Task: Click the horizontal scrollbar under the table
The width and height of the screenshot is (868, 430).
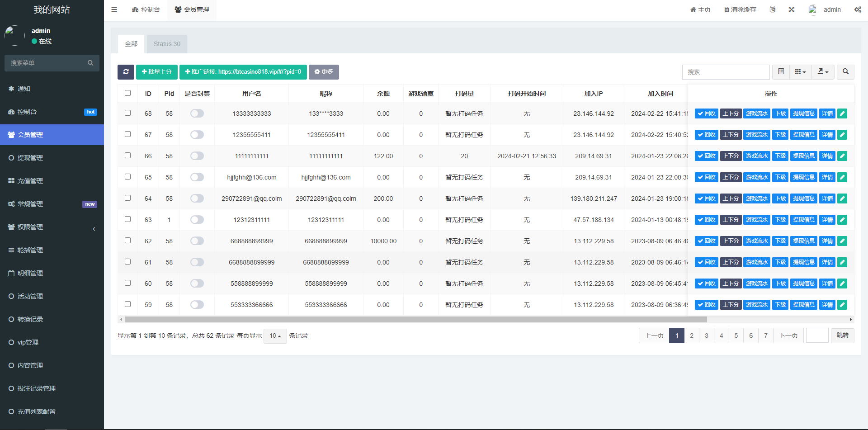Action: [416, 320]
